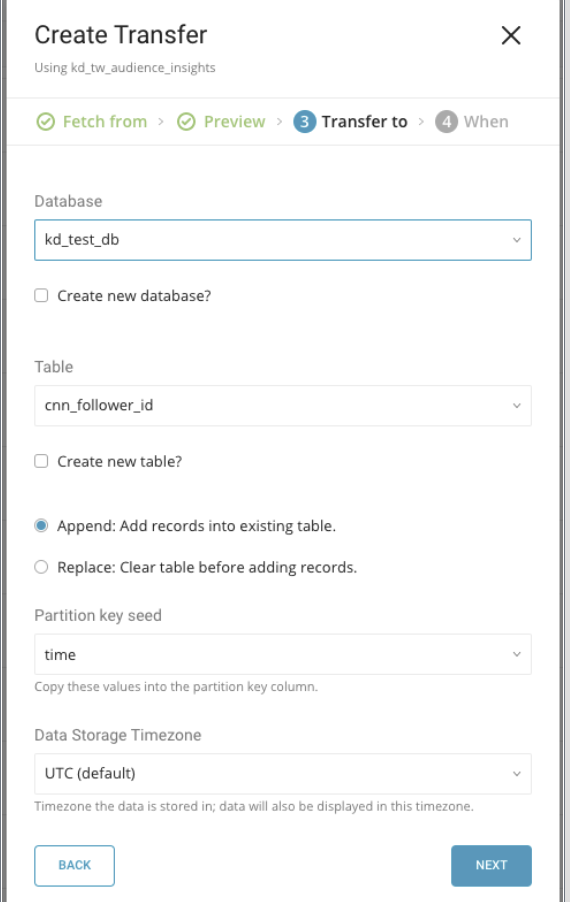Click the BACK button

pos(75,866)
